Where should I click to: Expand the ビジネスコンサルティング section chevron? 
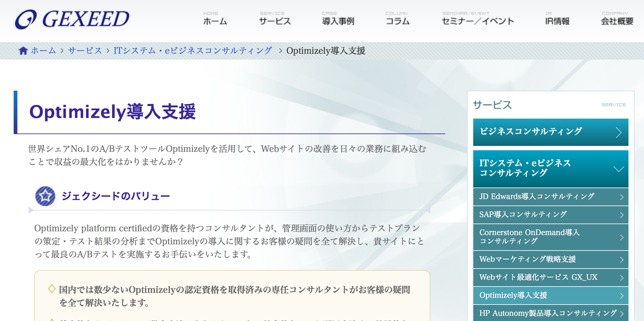point(619,133)
